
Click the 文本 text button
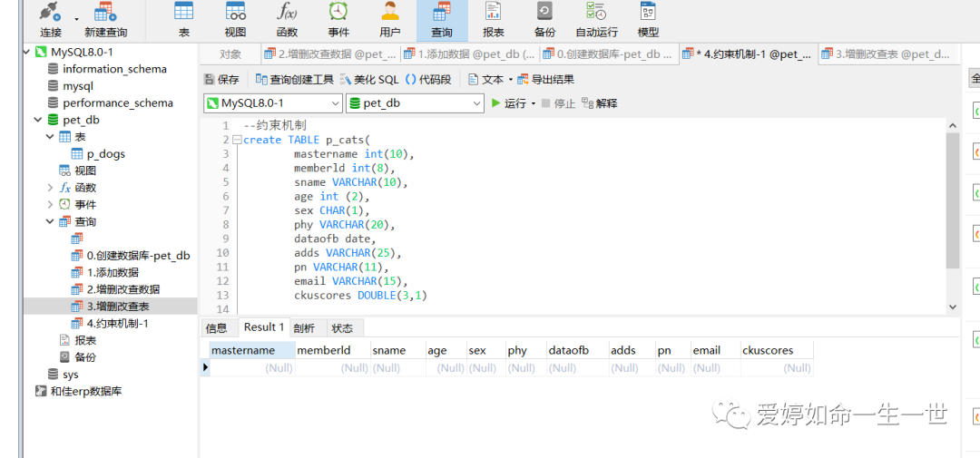click(x=486, y=79)
